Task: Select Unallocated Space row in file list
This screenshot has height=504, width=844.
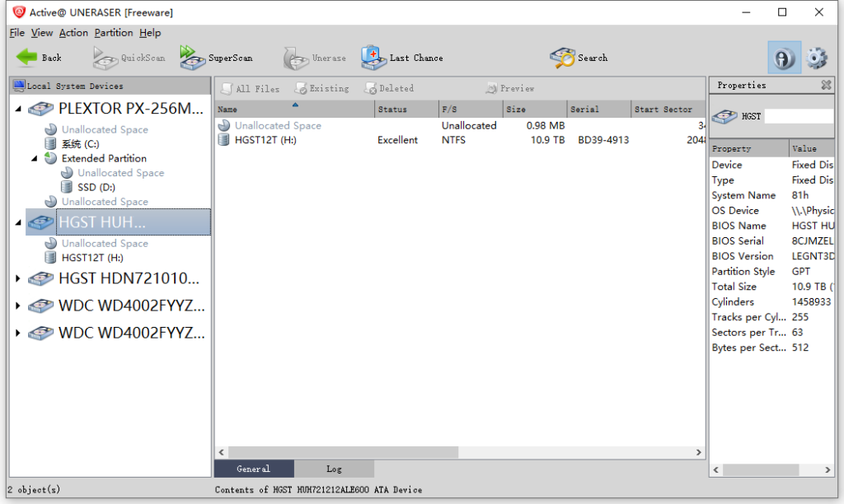Action: (x=460, y=125)
